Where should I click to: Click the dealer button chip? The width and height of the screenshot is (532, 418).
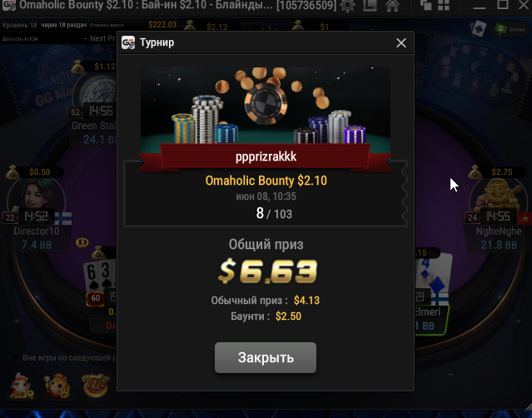(x=82, y=242)
